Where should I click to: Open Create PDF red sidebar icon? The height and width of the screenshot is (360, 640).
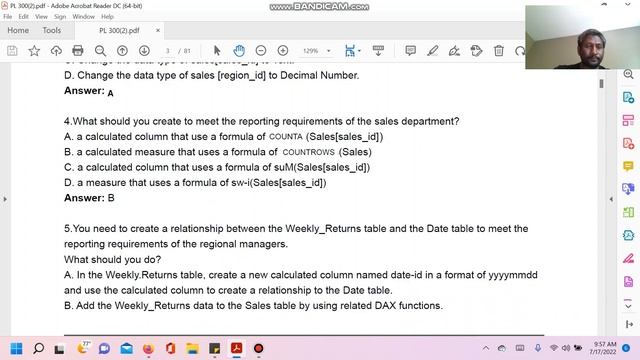pos(628,143)
